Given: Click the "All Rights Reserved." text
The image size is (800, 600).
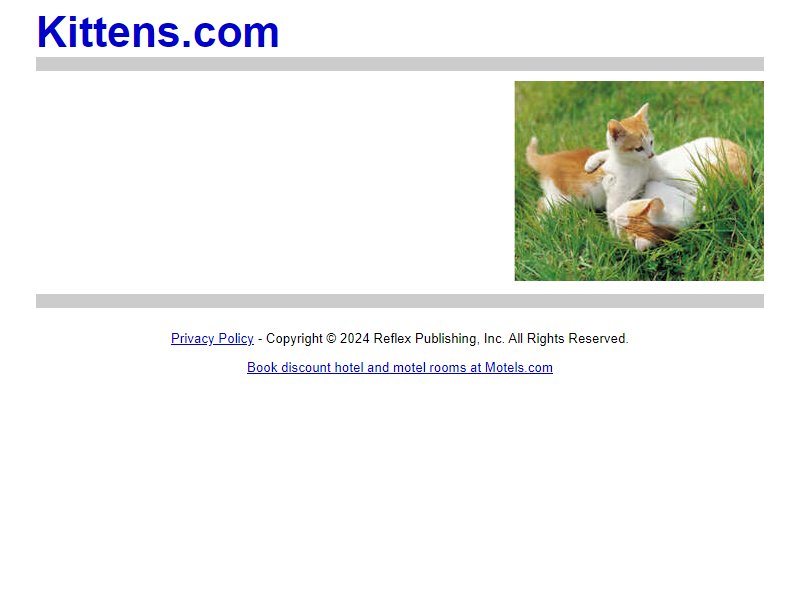Looking at the screenshot, I should point(568,339).
